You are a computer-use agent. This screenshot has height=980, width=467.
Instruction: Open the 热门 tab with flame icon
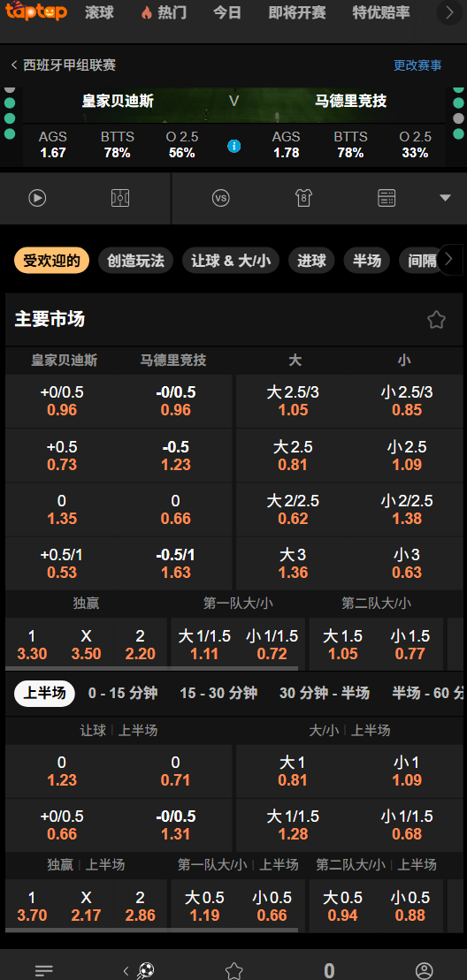coord(164,12)
